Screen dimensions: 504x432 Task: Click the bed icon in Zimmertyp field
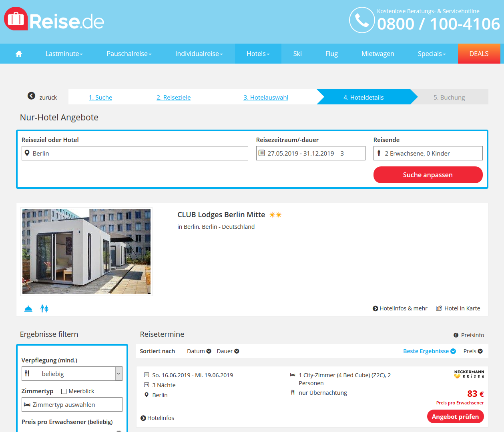(27, 405)
